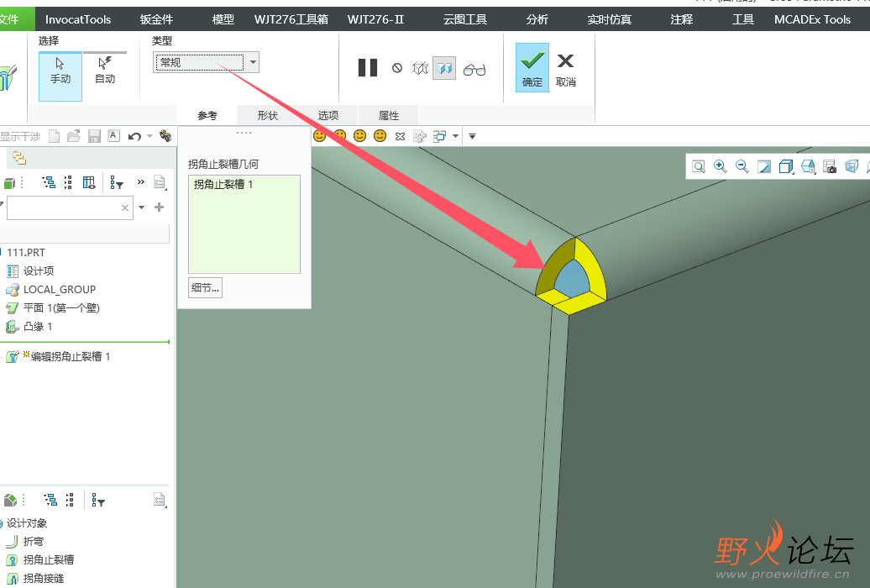Toggle the attached shaded preview mode
The width and height of the screenshot is (870, 588).
[444, 68]
